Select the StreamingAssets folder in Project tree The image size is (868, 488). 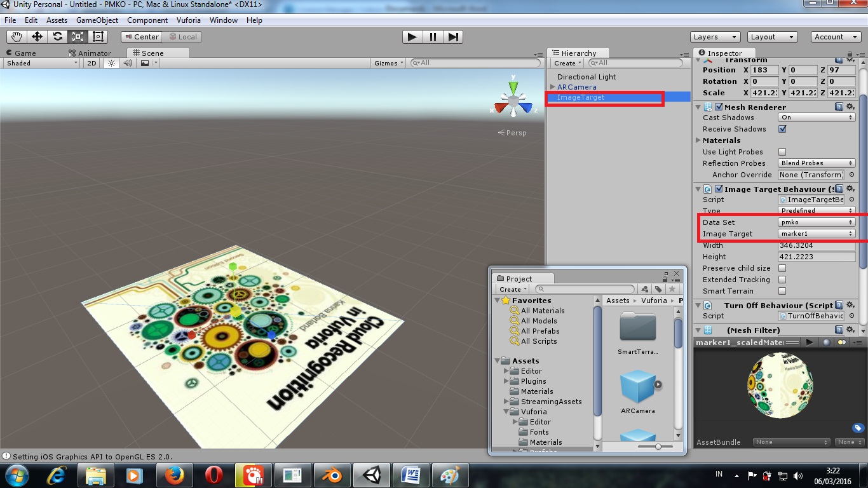(x=552, y=402)
